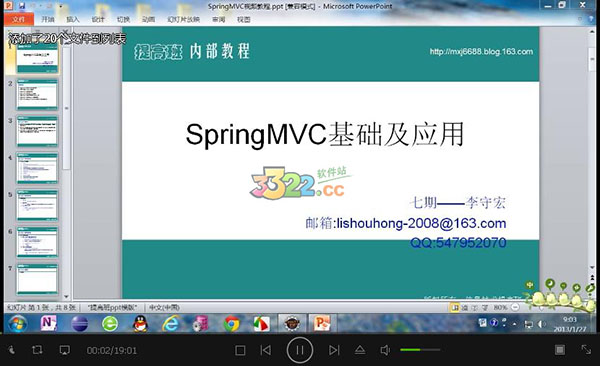The height and width of the screenshot is (366, 600).
Task: Select slide 3 thumbnail in the panel
Action: pyautogui.click(x=37, y=131)
